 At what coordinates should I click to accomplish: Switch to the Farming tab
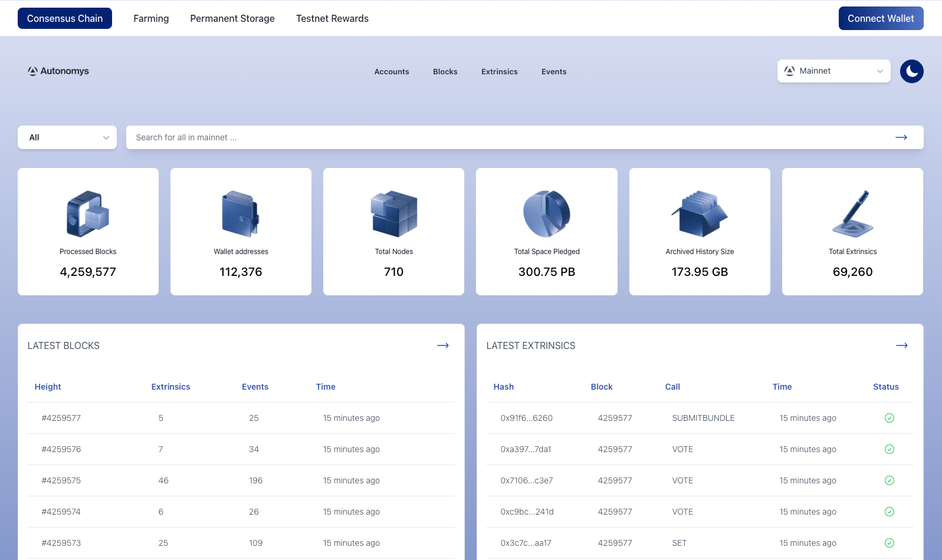[151, 18]
